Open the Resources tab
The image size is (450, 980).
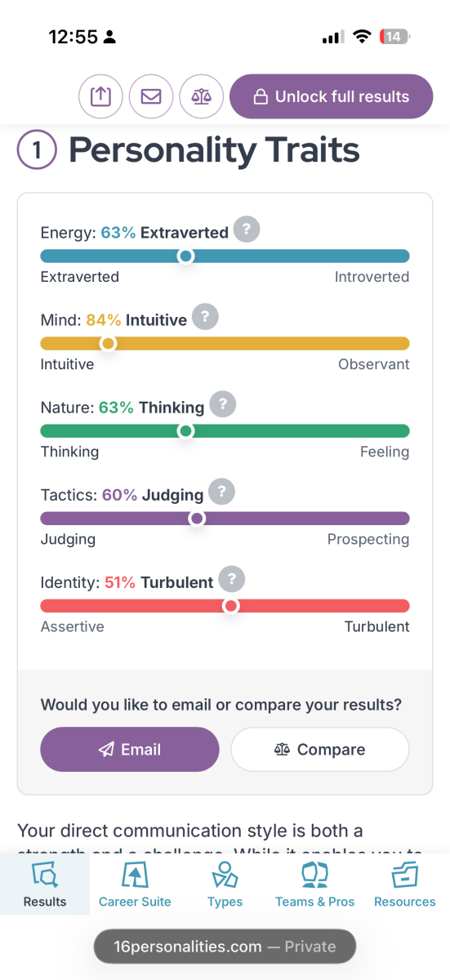coord(405,884)
